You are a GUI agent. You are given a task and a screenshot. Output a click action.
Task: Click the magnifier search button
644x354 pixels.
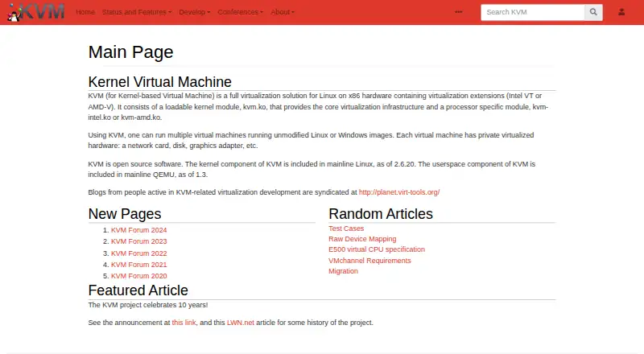click(593, 12)
